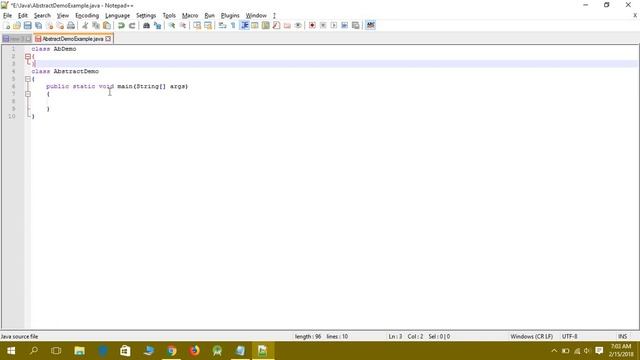Screen dimensions: 640x360
Task: Click the Save All toolbar icon
Action: [38, 25]
